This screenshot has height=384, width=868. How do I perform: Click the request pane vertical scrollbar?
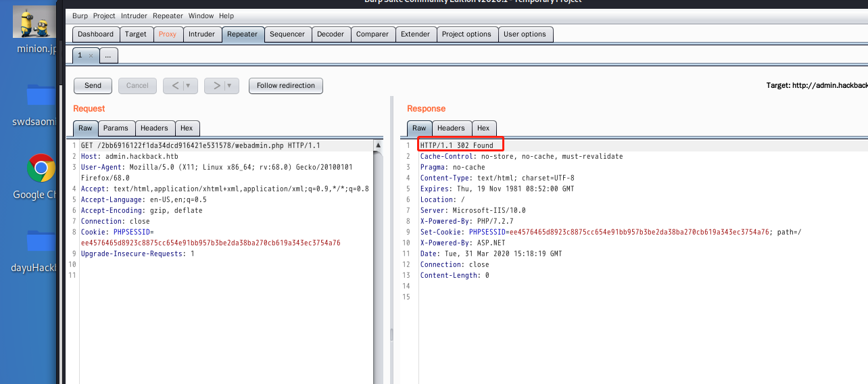[378, 262]
